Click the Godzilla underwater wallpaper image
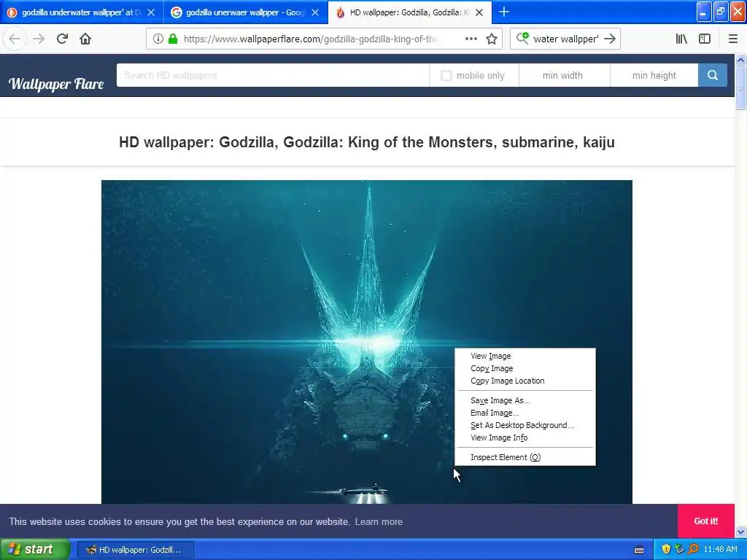The image size is (747, 560). [366, 341]
